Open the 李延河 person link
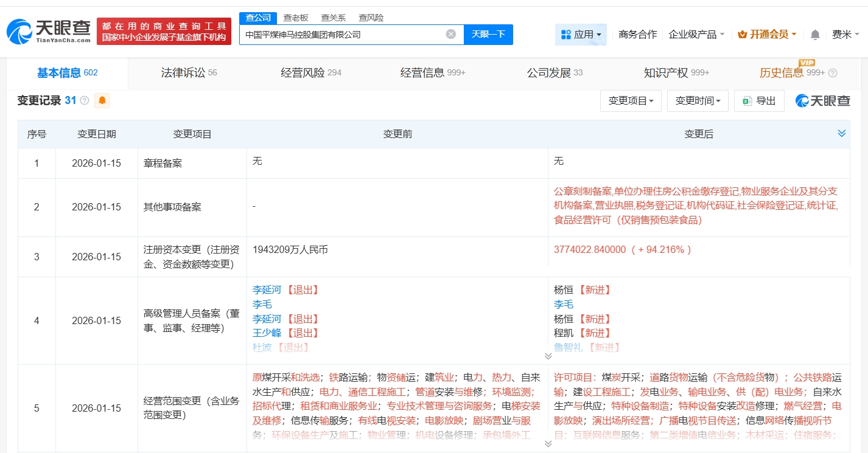 pyautogui.click(x=267, y=289)
